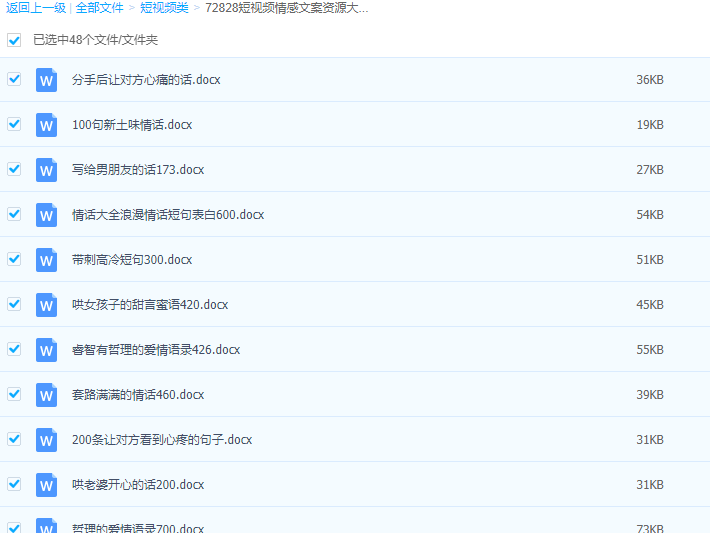Click Word icon for 情话大全浪漫情话短句表白600.docx

pos(46,215)
